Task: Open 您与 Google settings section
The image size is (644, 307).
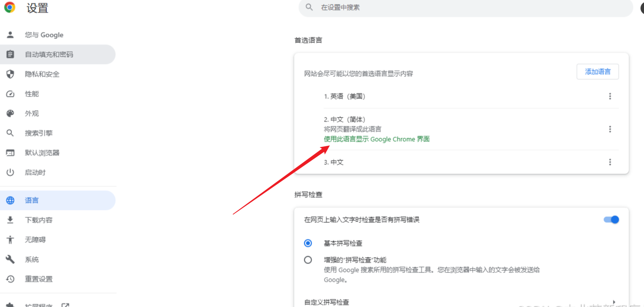Action: (58, 35)
